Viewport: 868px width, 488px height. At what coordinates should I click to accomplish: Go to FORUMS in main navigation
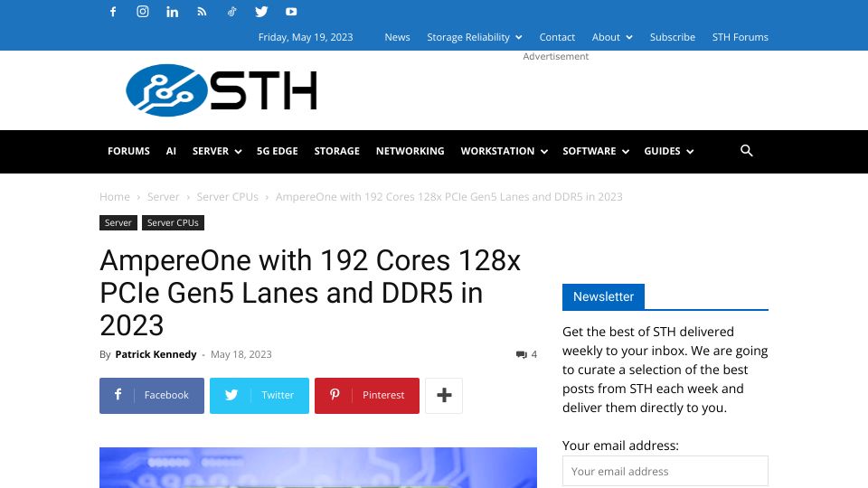click(128, 151)
